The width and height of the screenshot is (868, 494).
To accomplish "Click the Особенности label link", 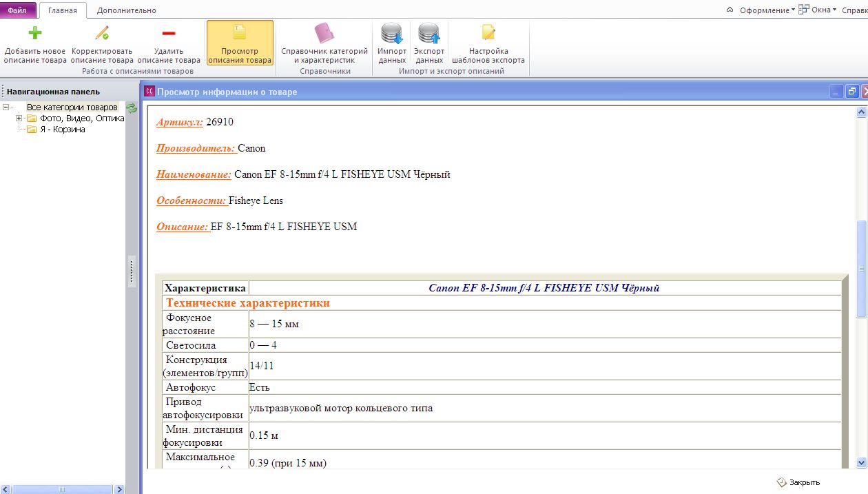I will click(192, 200).
